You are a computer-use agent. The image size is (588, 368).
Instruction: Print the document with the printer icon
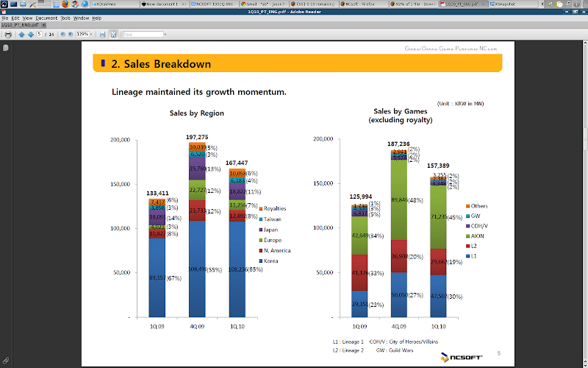tap(8, 35)
